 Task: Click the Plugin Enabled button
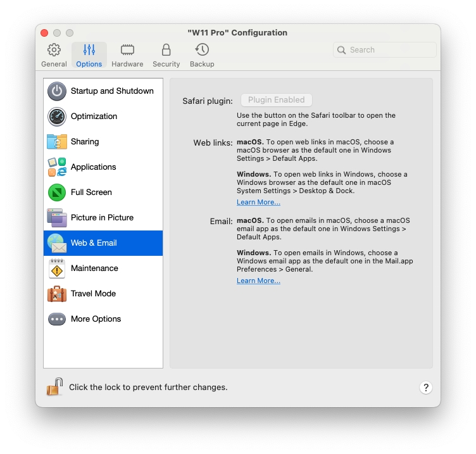276,100
